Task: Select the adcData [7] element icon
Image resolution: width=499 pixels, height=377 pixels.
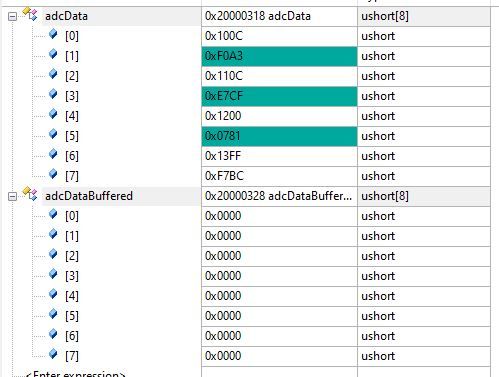Action: point(53,174)
